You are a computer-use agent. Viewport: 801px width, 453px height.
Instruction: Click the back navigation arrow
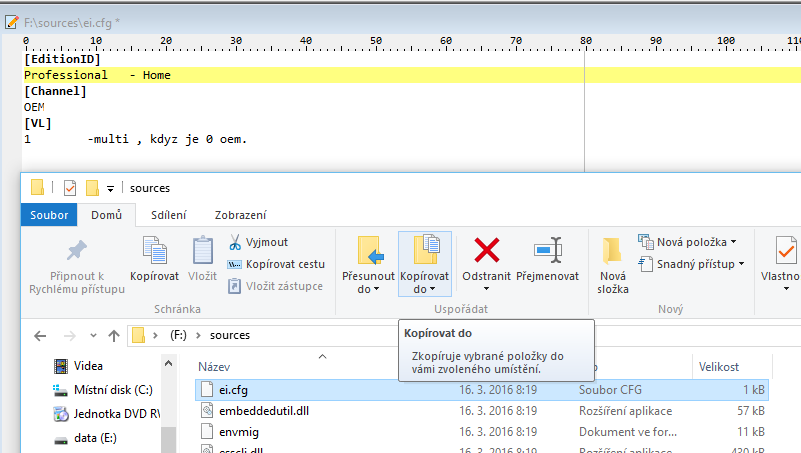click(x=40, y=336)
